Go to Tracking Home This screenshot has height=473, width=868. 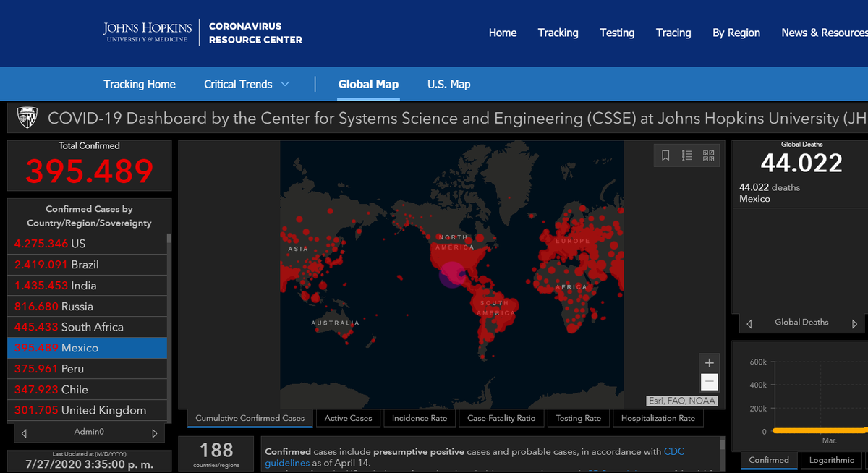(x=140, y=84)
